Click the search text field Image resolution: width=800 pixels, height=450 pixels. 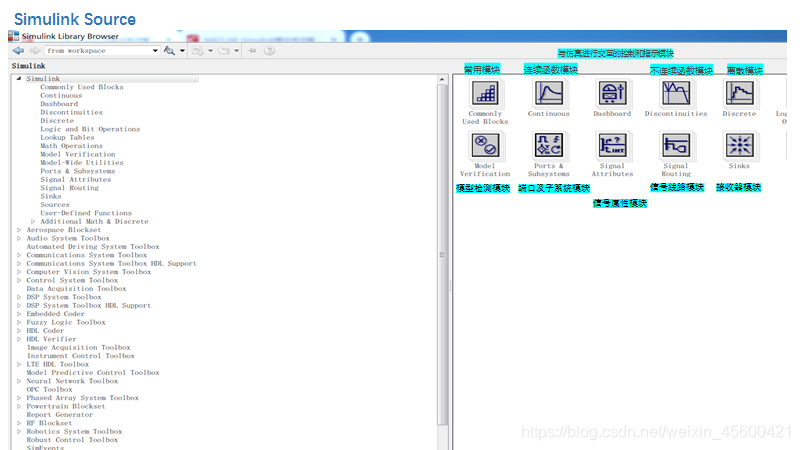[x=97, y=51]
